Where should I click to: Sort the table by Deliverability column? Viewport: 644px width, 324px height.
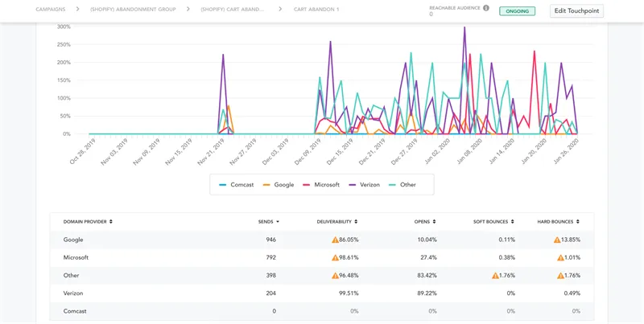pos(337,221)
